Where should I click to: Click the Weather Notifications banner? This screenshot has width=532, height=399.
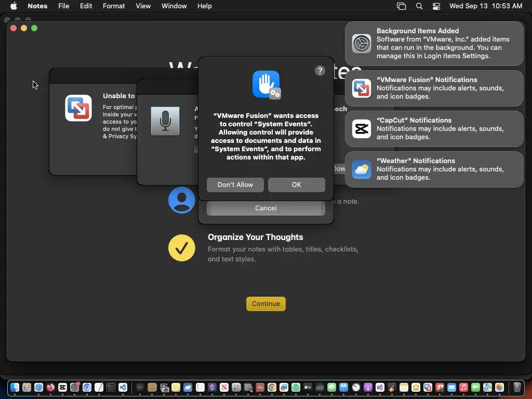434,169
